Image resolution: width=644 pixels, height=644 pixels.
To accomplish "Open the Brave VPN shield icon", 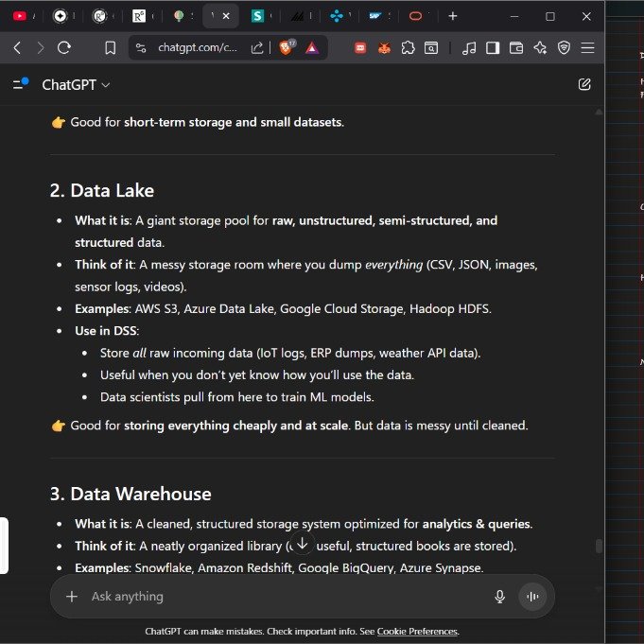I will click(564, 47).
